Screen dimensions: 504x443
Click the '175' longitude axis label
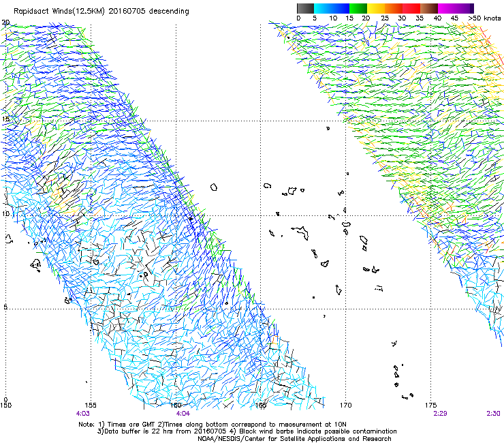coord(430,405)
